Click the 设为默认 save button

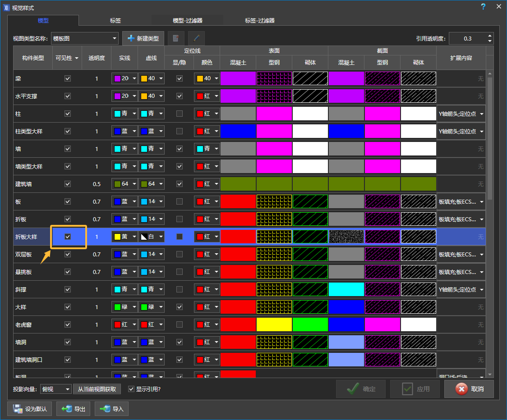[30, 409]
